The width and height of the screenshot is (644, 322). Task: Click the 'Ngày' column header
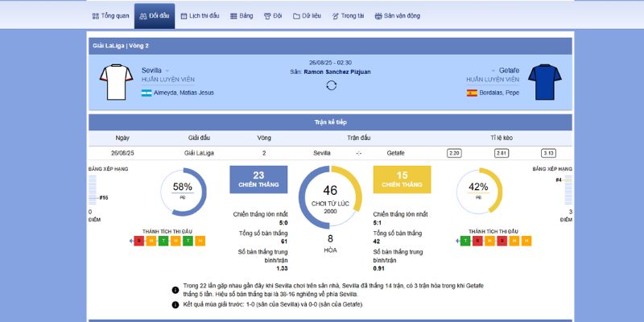(122, 138)
